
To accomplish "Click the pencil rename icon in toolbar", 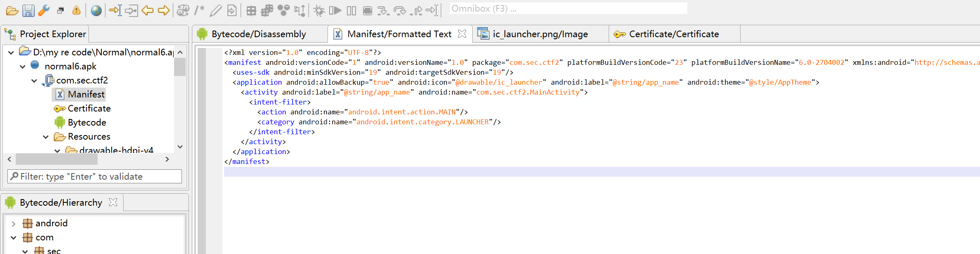I will (215, 10).
